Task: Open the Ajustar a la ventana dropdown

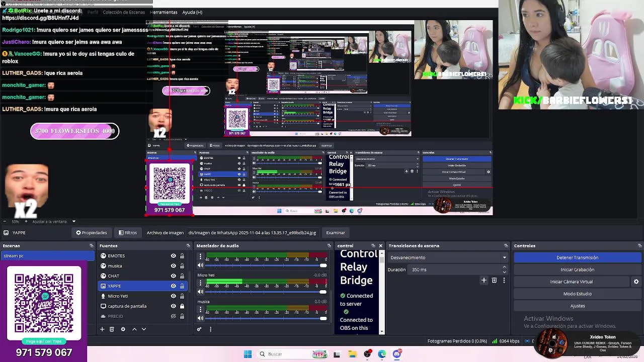Action: click(54, 221)
